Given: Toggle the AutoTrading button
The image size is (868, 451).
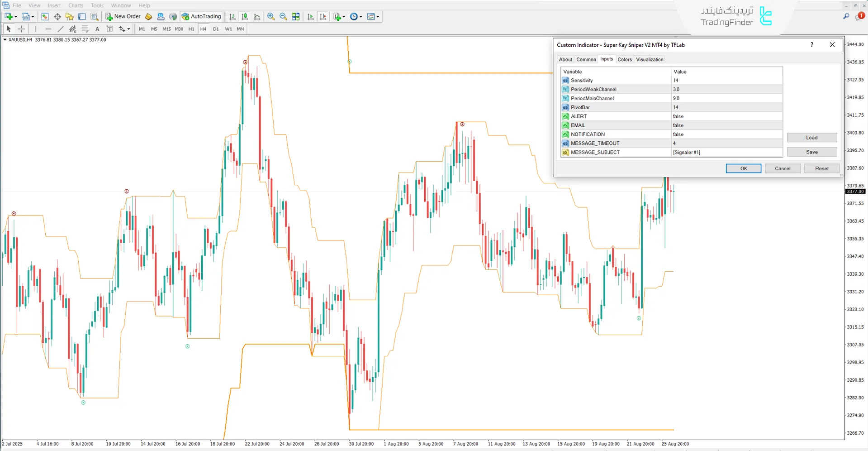Looking at the screenshot, I should point(201,16).
